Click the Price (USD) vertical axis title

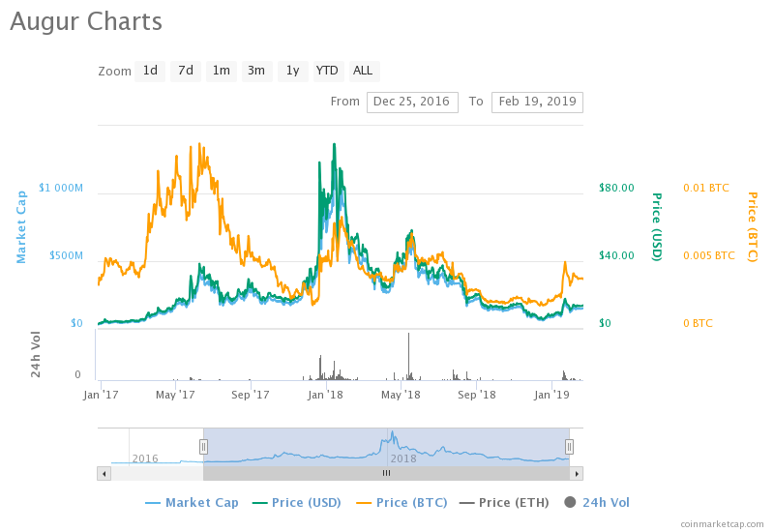click(657, 227)
